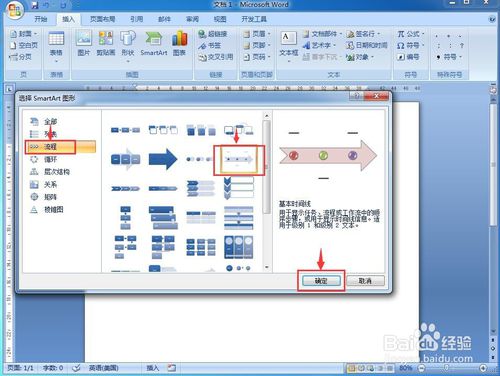Insert a blank page (空白页)

pyautogui.click(x=24, y=45)
